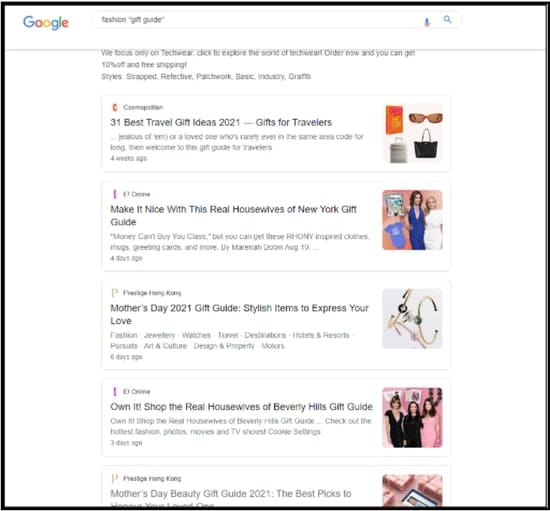Click Prestige Hong Kong favicon on Beauty Gift Guide

115,479
